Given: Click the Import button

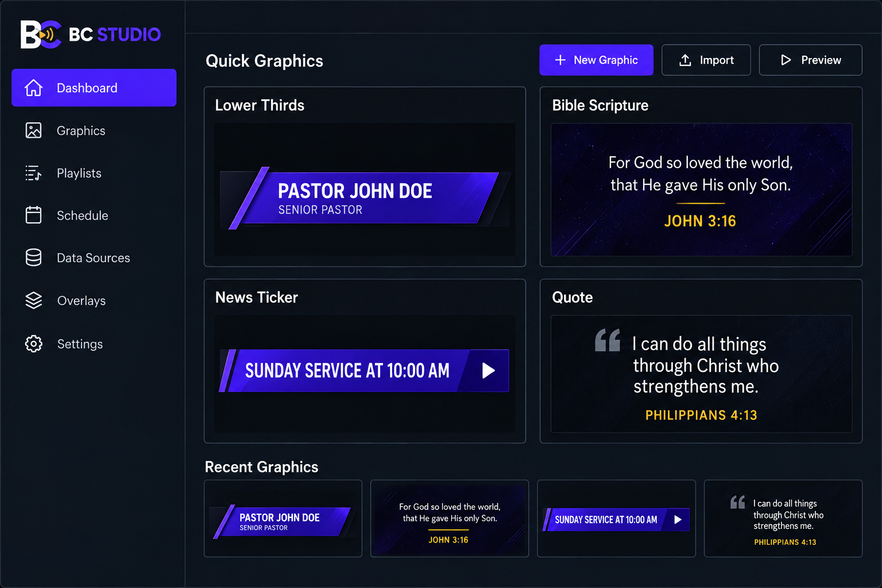Looking at the screenshot, I should (x=706, y=60).
